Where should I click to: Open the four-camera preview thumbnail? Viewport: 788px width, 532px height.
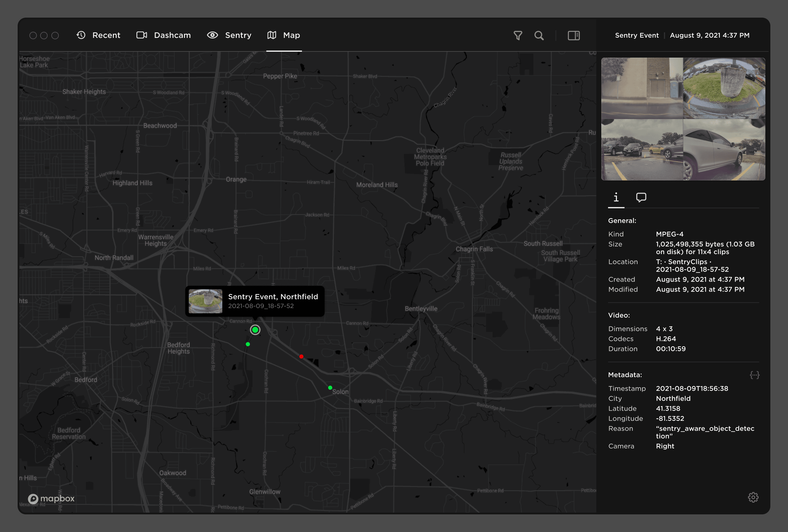pyautogui.click(x=683, y=119)
